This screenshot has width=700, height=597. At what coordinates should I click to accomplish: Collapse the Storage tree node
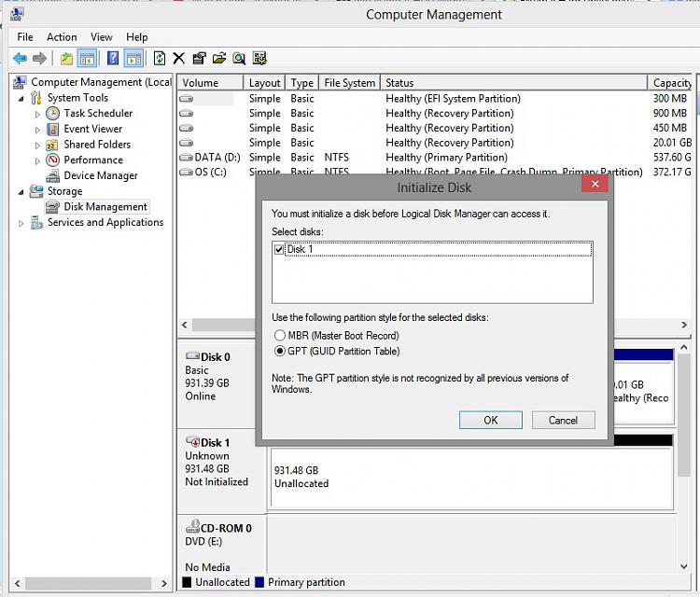point(21,192)
